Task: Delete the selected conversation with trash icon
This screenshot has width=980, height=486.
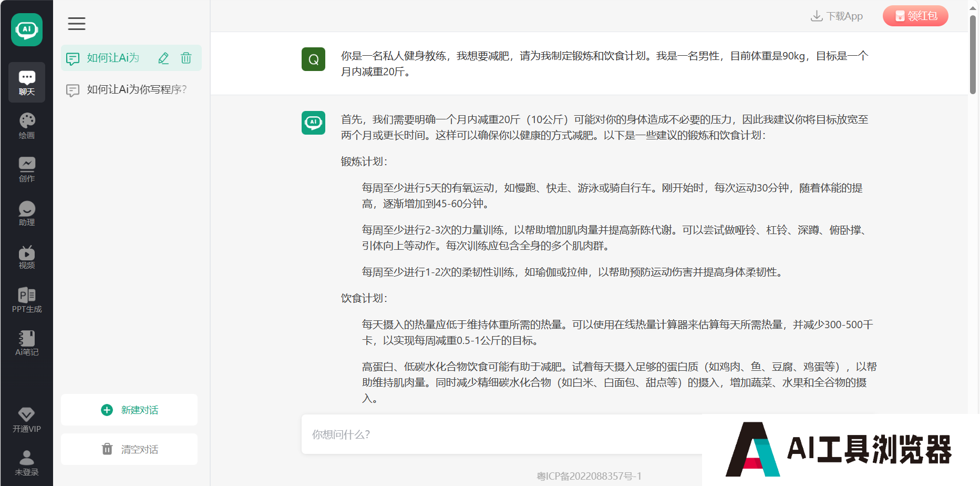Action: pyautogui.click(x=186, y=58)
